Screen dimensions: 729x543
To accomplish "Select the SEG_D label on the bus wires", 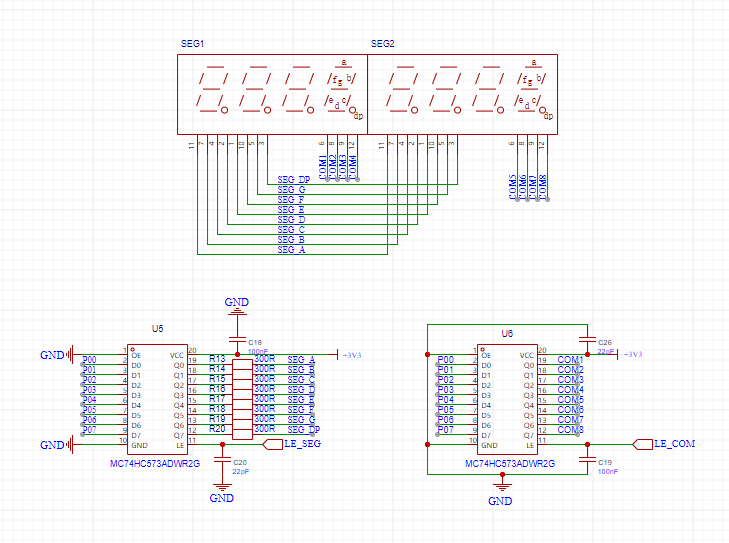I will click(x=291, y=219).
